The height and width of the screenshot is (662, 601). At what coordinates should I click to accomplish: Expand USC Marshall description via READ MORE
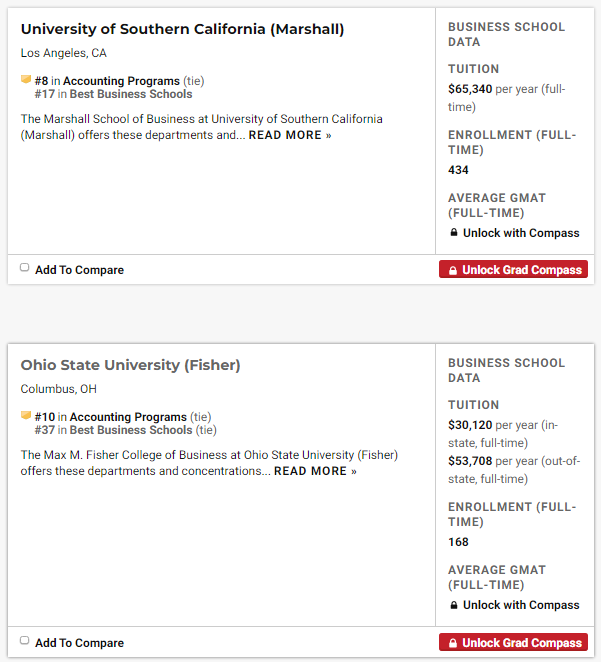click(x=290, y=135)
